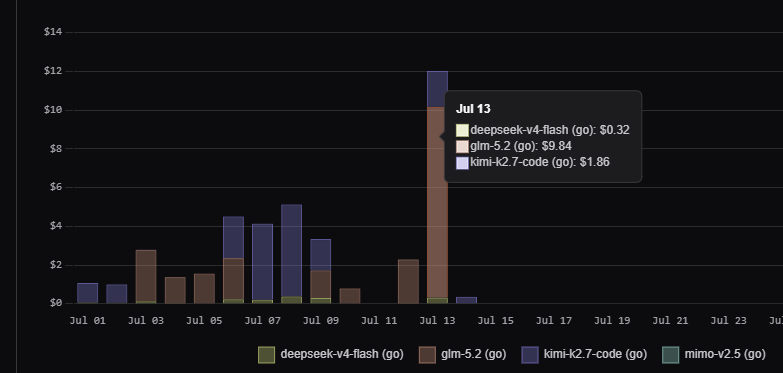Select the glm-5.2 segment of the Jul 06 bar

click(233, 279)
